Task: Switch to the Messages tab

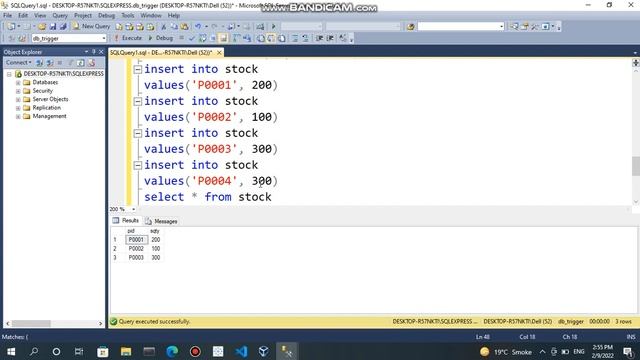Action: point(161,221)
